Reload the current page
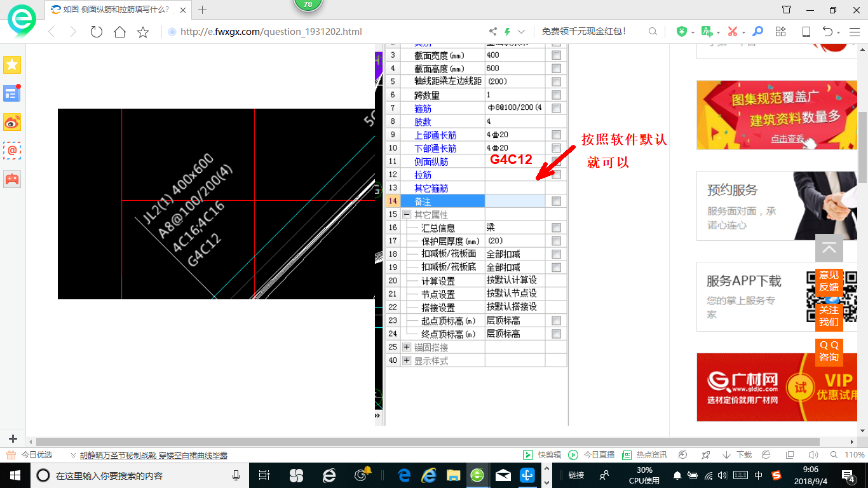868x488 pixels. [x=97, y=32]
